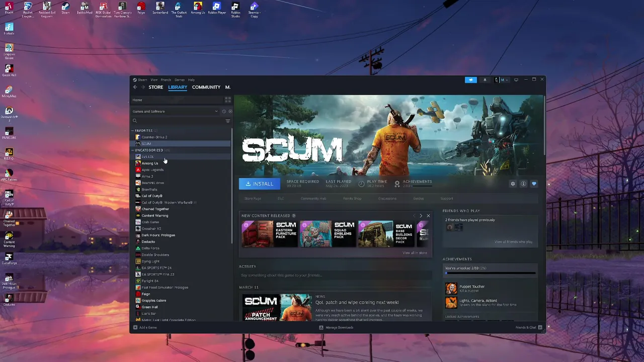Install SCUM with the Install button

[259, 184]
